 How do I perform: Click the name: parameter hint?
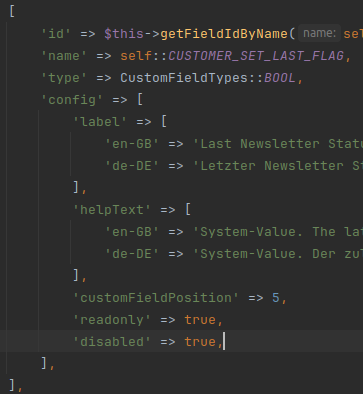pyautogui.click(x=319, y=33)
